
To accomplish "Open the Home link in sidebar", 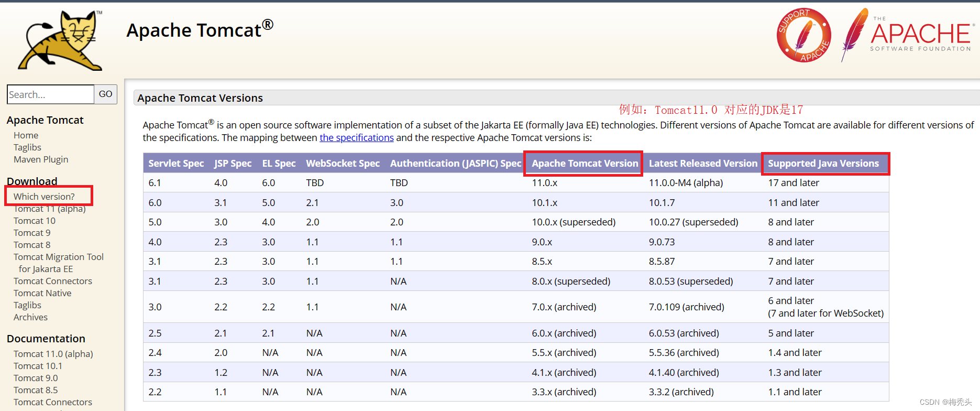I will click(x=26, y=135).
